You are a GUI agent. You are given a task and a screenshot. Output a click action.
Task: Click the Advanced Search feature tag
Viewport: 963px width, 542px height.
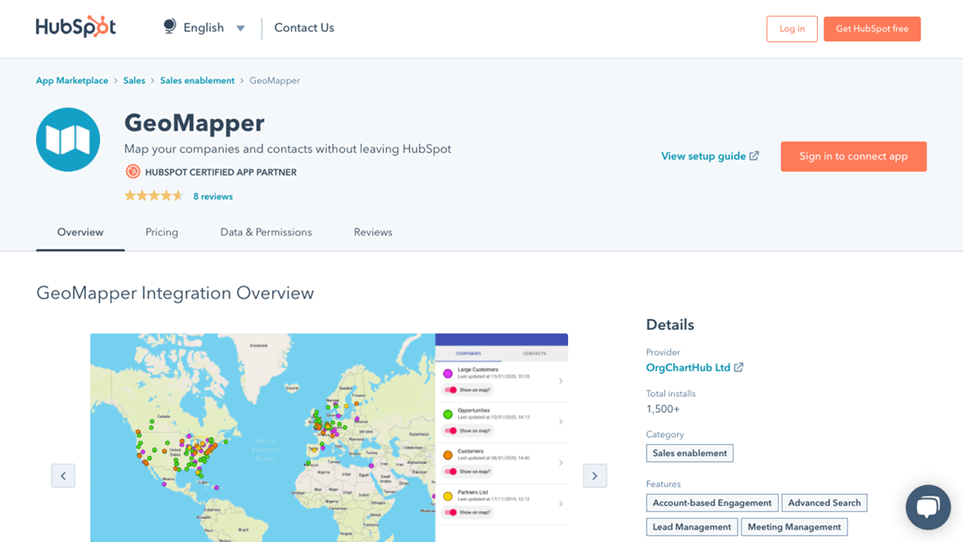[824, 503]
